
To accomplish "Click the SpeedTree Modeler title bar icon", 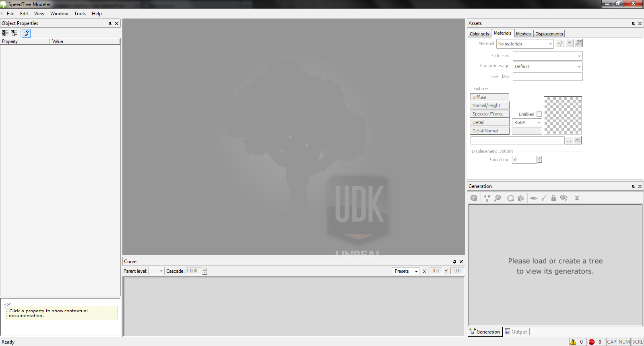I will (x=4, y=4).
